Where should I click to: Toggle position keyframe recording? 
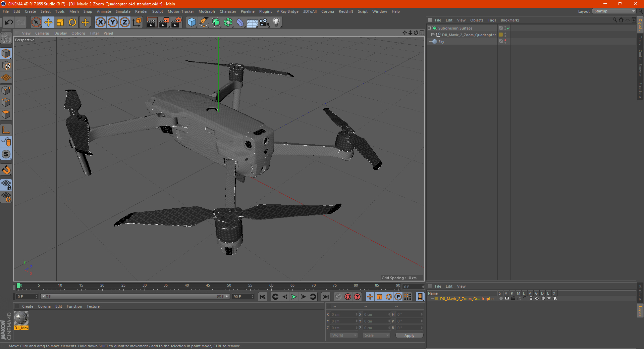point(370,297)
